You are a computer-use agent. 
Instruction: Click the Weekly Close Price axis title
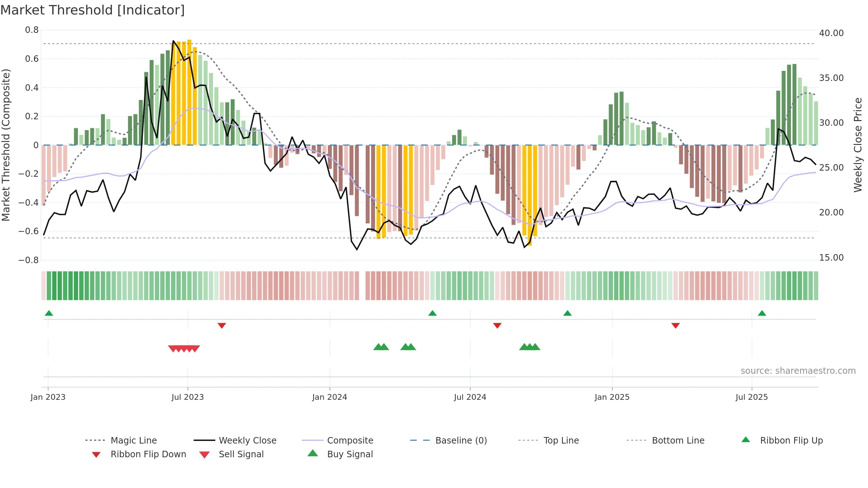coord(858,145)
